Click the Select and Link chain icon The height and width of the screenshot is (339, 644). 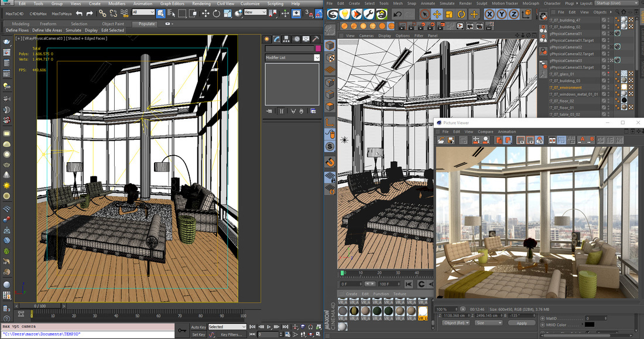102,13
